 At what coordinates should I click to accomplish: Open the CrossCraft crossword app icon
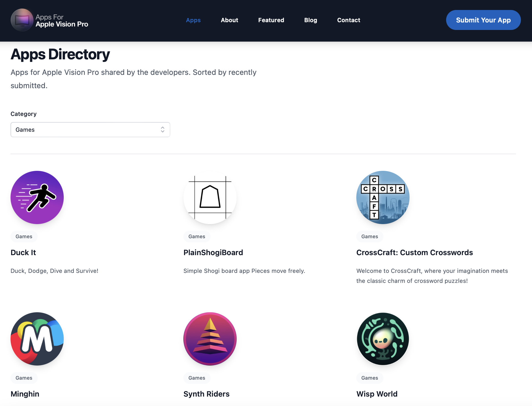(383, 197)
